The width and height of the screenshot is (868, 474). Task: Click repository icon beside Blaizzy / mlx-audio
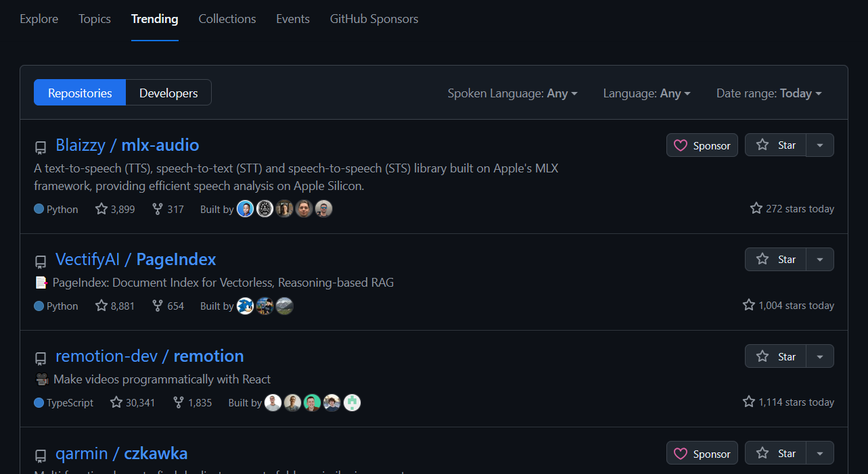(41, 147)
